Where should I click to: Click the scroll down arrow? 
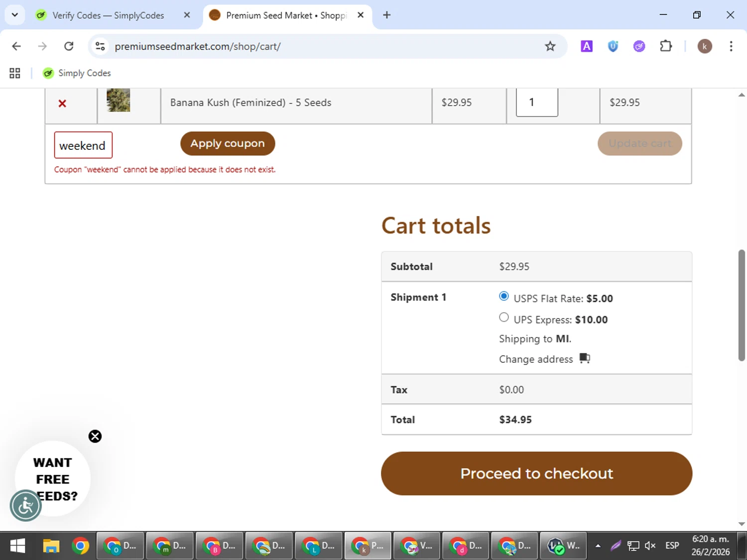(742, 524)
